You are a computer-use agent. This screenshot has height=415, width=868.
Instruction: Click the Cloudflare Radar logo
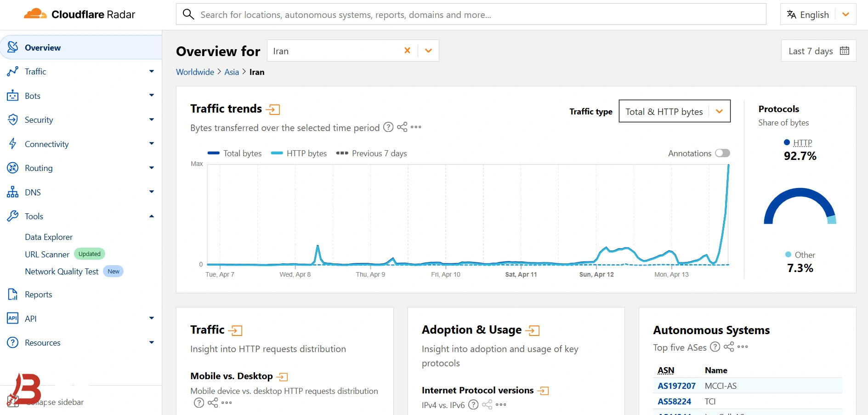79,14
